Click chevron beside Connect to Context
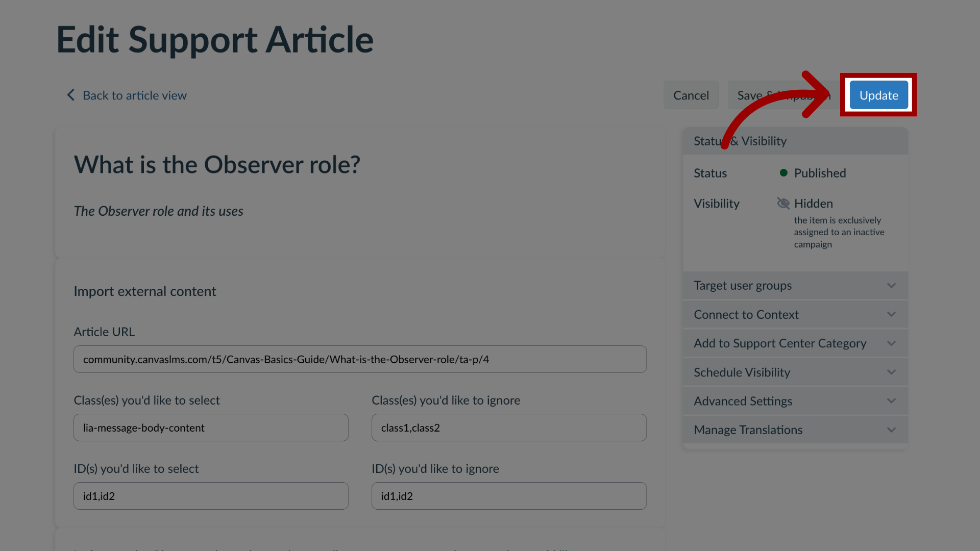The height and width of the screenshot is (551, 980). click(891, 314)
